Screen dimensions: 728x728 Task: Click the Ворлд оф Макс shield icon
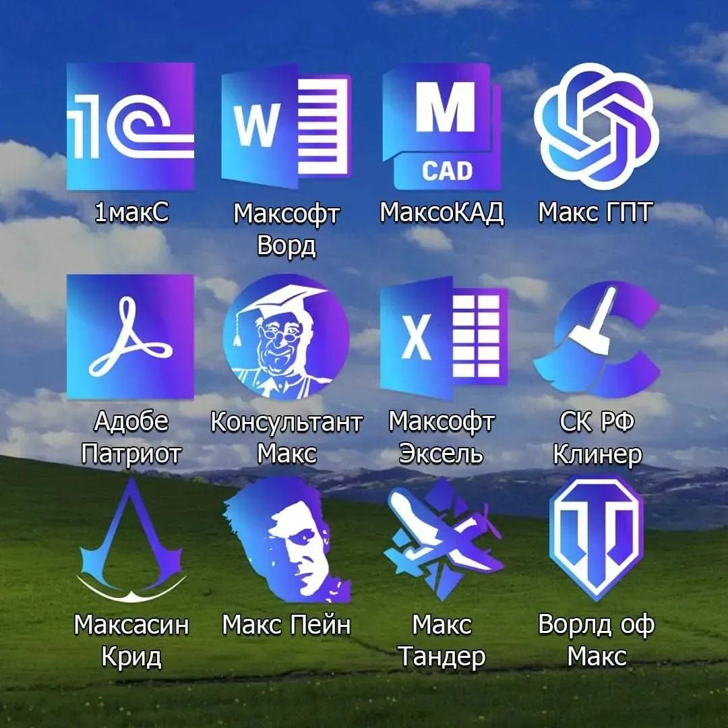pyautogui.click(x=597, y=538)
